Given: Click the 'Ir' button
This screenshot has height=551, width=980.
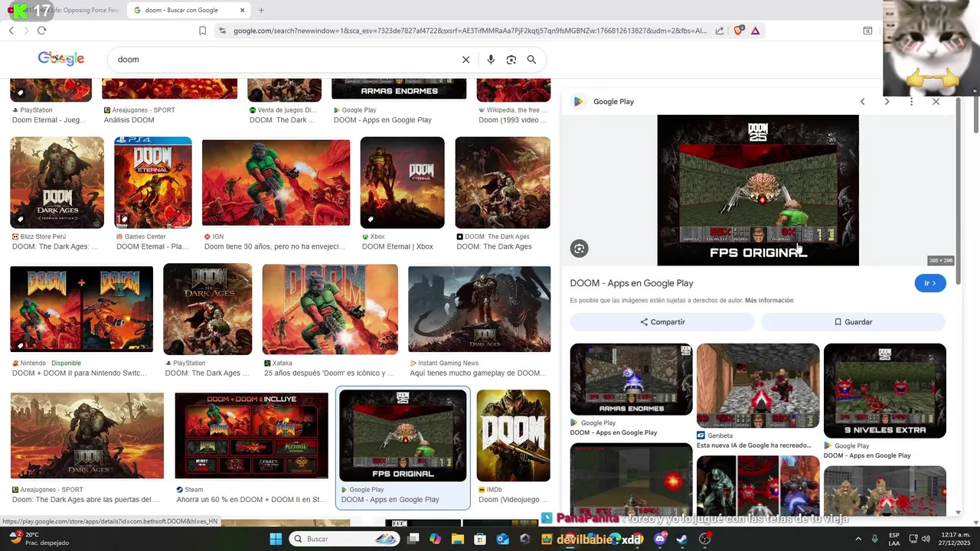Looking at the screenshot, I should (x=930, y=283).
